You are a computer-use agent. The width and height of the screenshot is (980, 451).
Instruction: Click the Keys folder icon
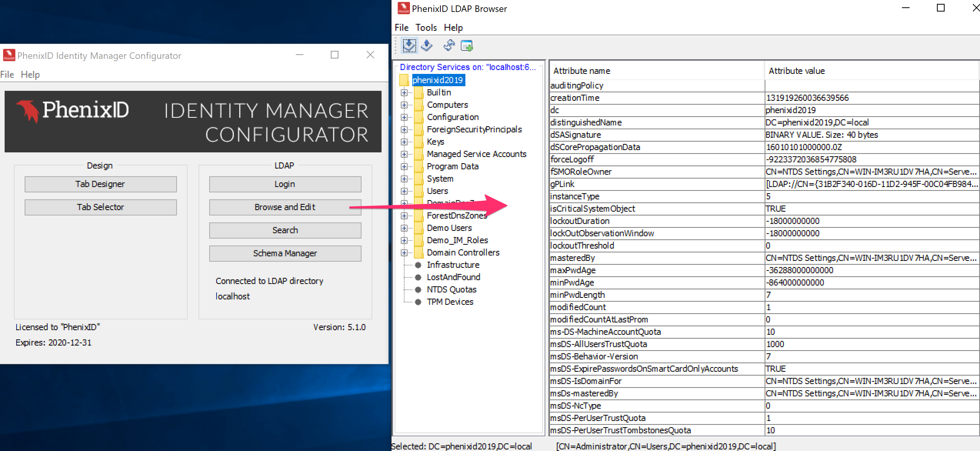[x=419, y=142]
